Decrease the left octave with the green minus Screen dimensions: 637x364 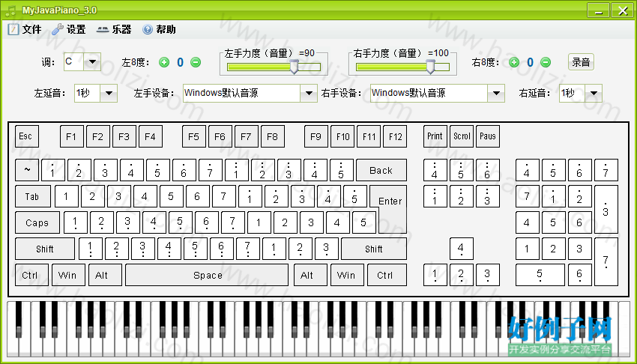click(x=196, y=62)
